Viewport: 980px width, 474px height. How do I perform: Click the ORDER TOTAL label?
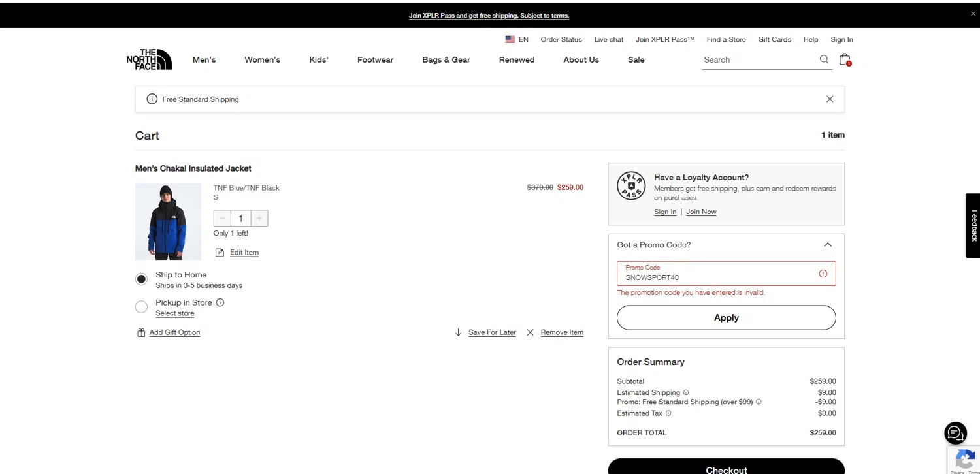tap(642, 432)
